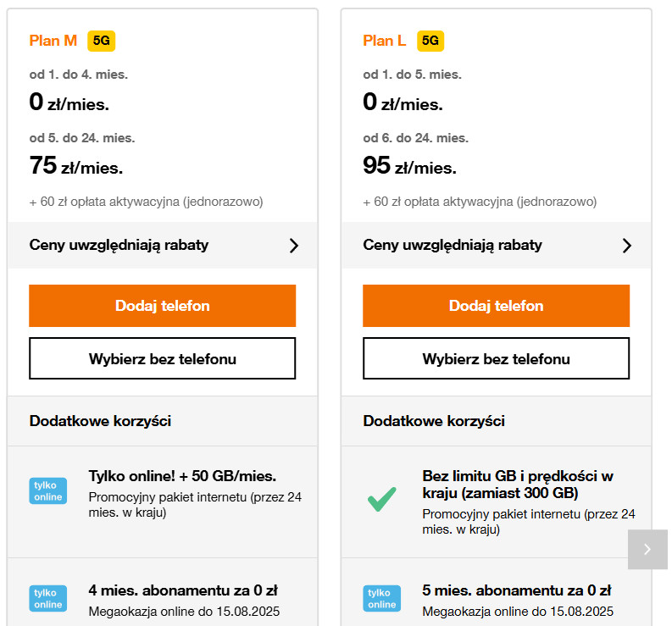Click 'tylko online' badge beside 4 mies. abonamentu
This screenshot has height=626, width=672.
coord(48,598)
